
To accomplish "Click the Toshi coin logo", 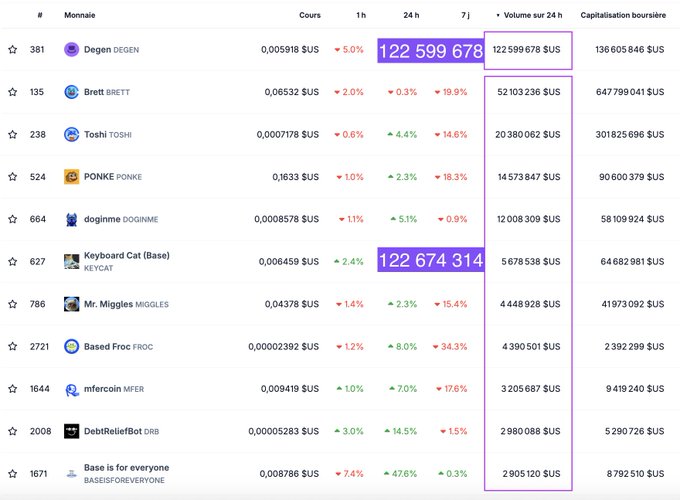I will 71,134.
